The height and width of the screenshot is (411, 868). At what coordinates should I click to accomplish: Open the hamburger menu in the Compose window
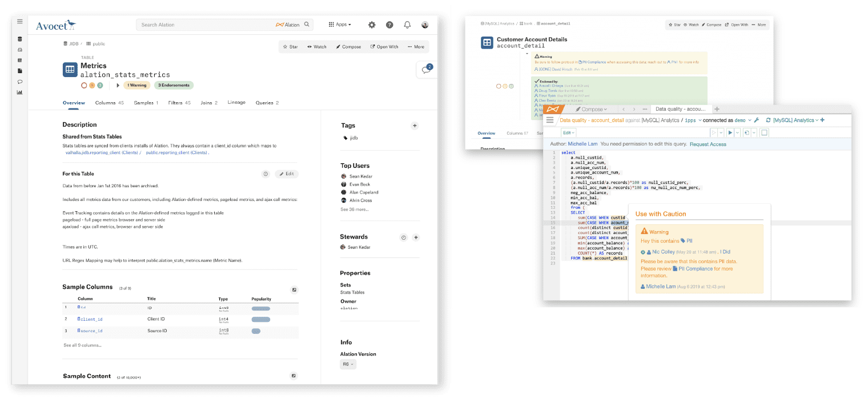pos(550,120)
